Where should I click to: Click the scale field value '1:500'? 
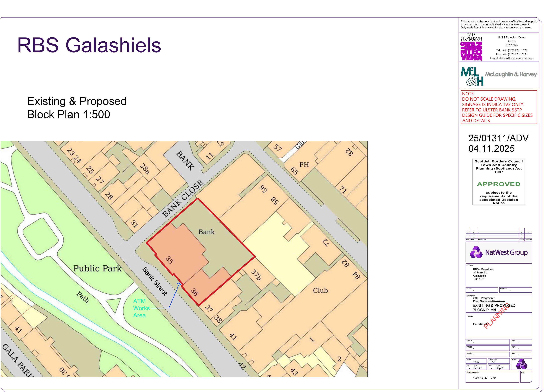pos(476,362)
